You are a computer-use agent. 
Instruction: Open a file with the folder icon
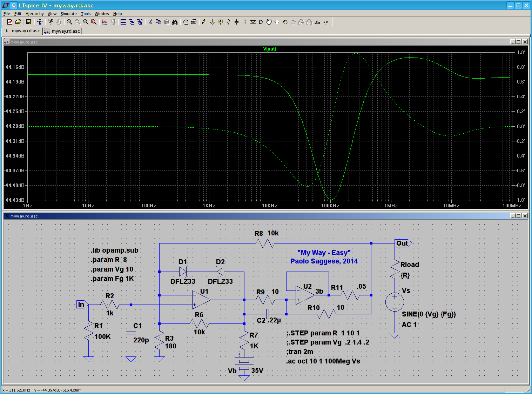tap(18, 22)
